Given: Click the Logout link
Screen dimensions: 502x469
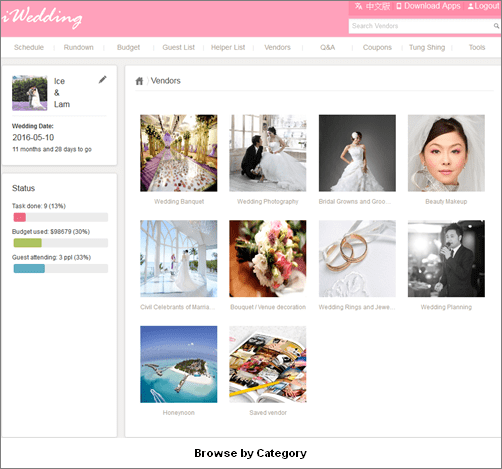Looking at the screenshot, I should (484, 6).
